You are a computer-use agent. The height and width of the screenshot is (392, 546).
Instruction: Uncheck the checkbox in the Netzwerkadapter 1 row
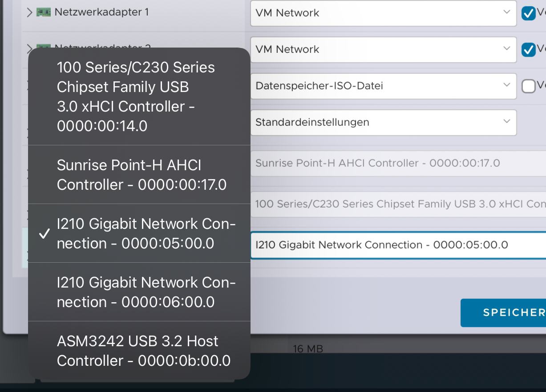click(x=528, y=13)
